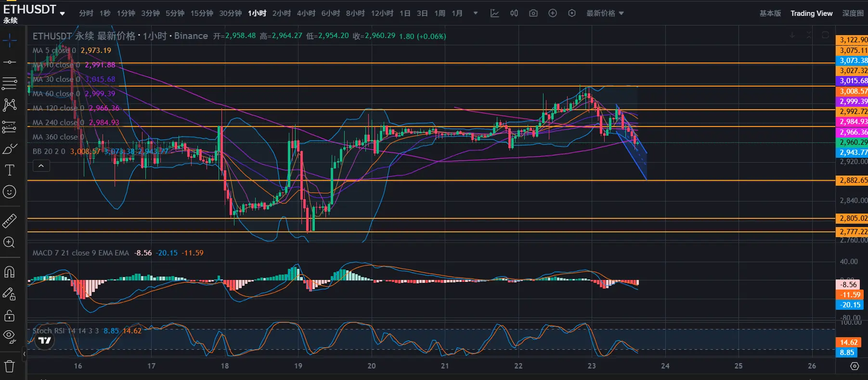Select the 3日 timeframe
Screen dimensions: 868x380
[x=422, y=13]
